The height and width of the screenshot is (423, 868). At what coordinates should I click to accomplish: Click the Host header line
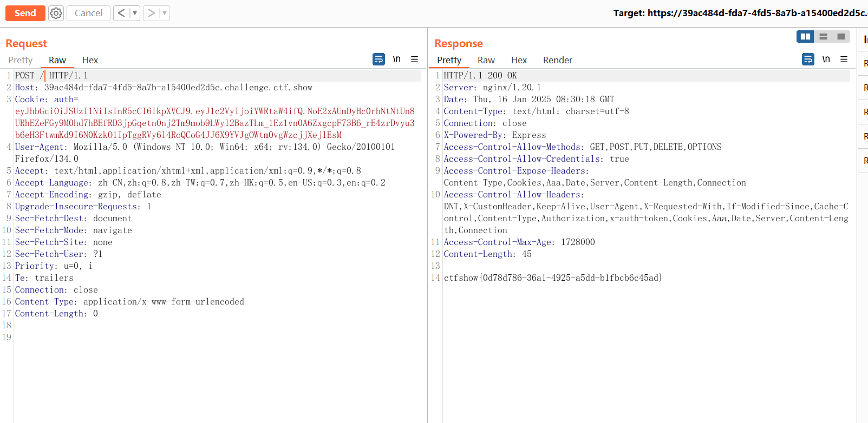pos(164,87)
